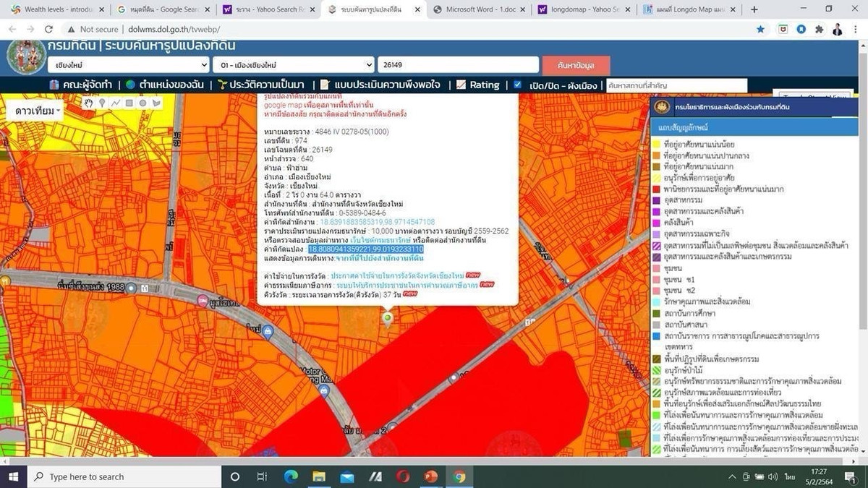Click the ค้นหาข้อมูล search button

point(576,65)
